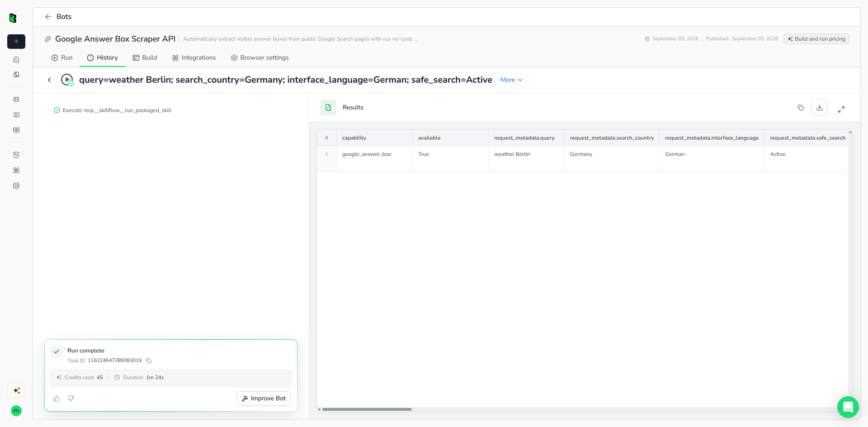Click the capability column header

pos(374,138)
